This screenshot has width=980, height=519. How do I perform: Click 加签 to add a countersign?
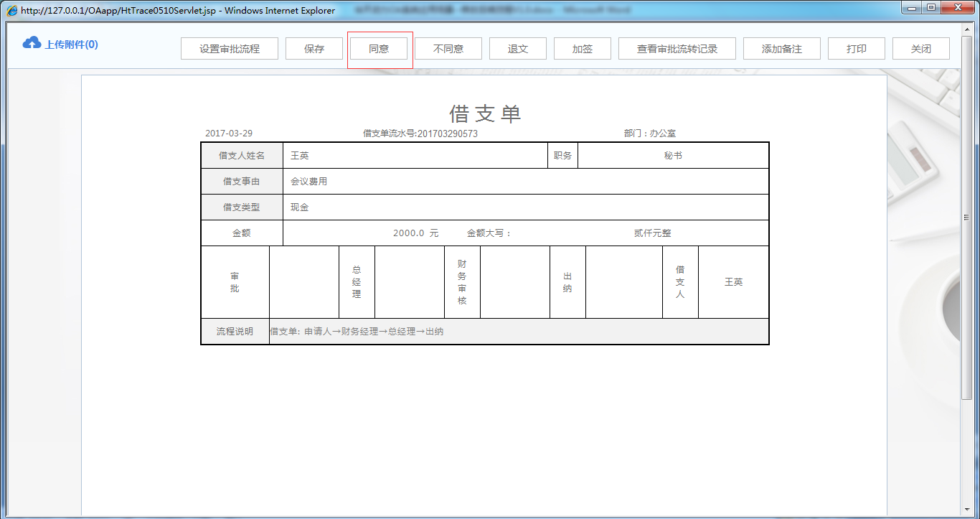coord(583,48)
